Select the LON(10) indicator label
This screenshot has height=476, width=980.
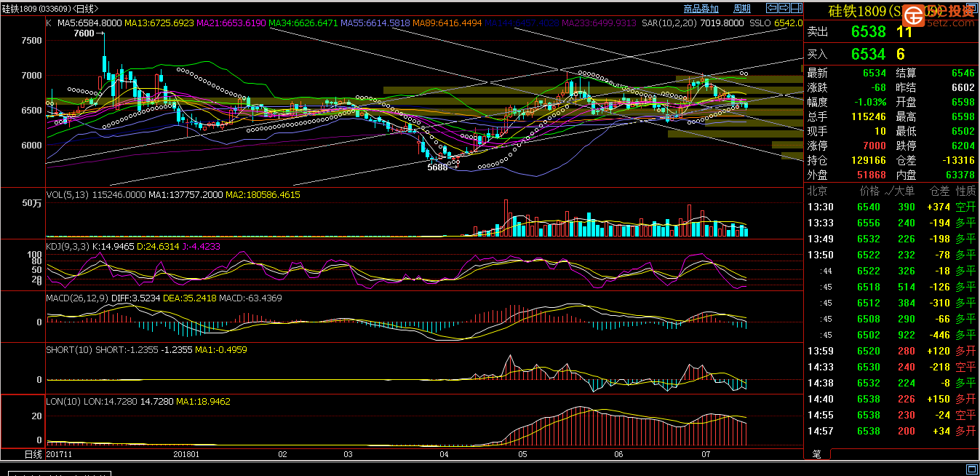[64, 402]
